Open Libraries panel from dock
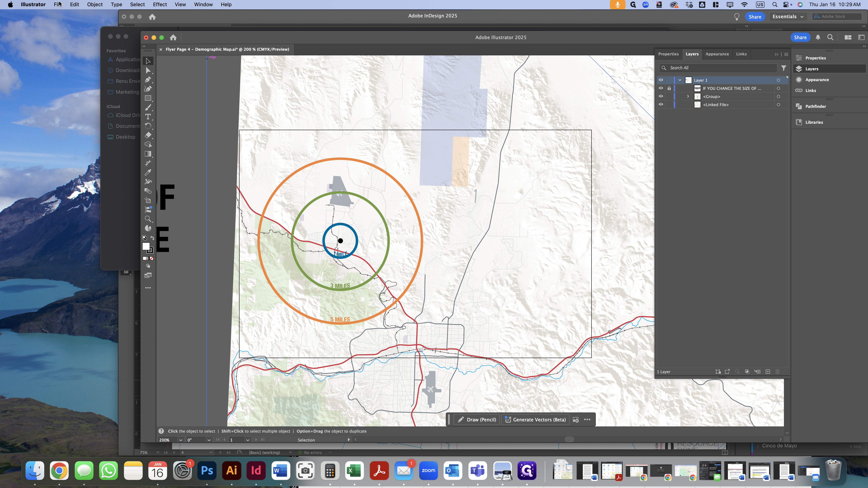Image resolution: width=868 pixels, height=488 pixels. [814, 122]
